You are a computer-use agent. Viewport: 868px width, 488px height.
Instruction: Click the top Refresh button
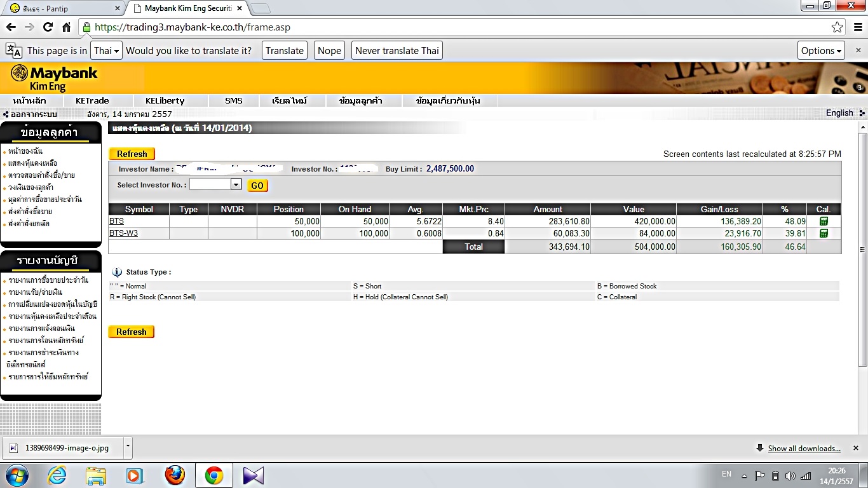click(x=132, y=154)
